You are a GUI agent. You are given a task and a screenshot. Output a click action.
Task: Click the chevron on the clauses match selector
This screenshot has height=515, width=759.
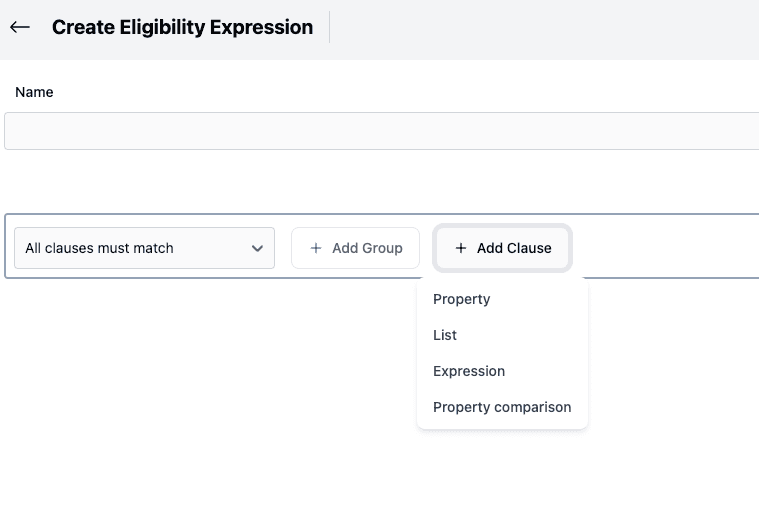pos(257,248)
